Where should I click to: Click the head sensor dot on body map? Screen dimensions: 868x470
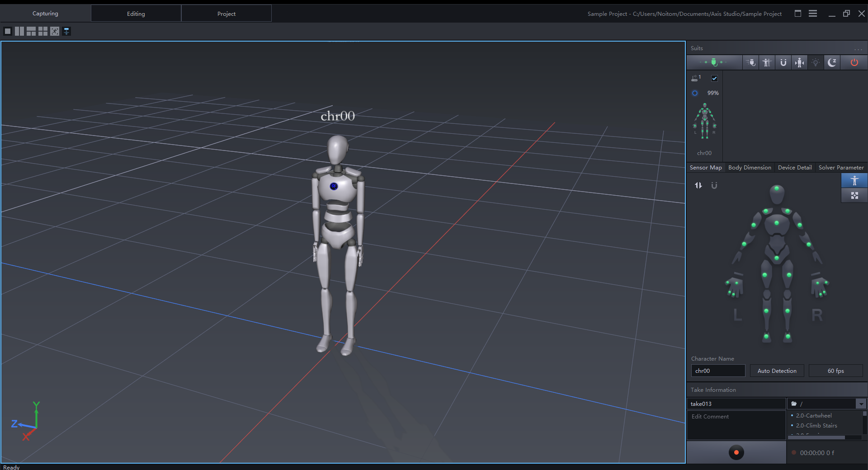pos(777,188)
